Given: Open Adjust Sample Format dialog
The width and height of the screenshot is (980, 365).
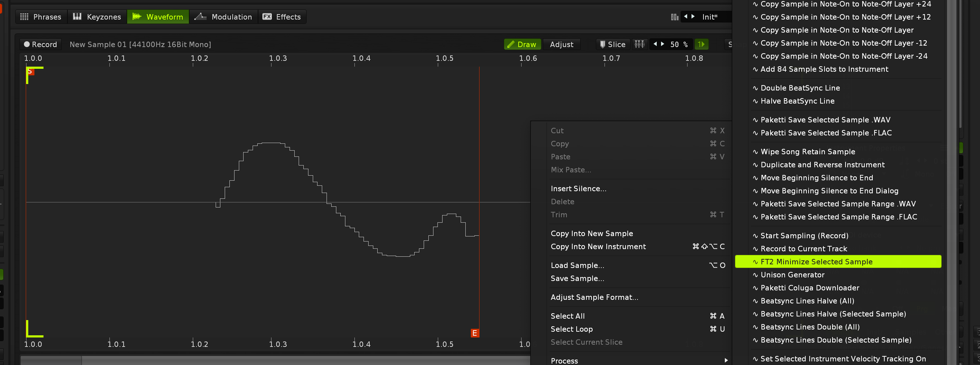Looking at the screenshot, I should point(594,297).
